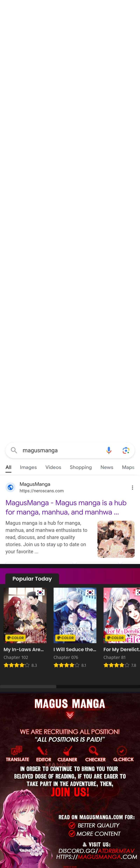Click the Cleaner brush icon
The image size is (140, 868).
click(x=68, y=751)
